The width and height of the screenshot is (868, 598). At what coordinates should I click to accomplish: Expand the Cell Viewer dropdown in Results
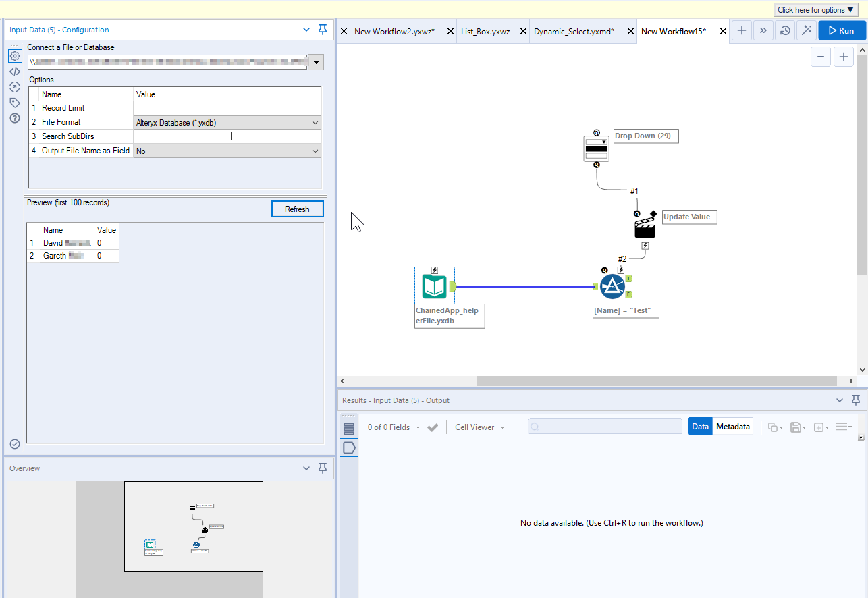[479, 427]
